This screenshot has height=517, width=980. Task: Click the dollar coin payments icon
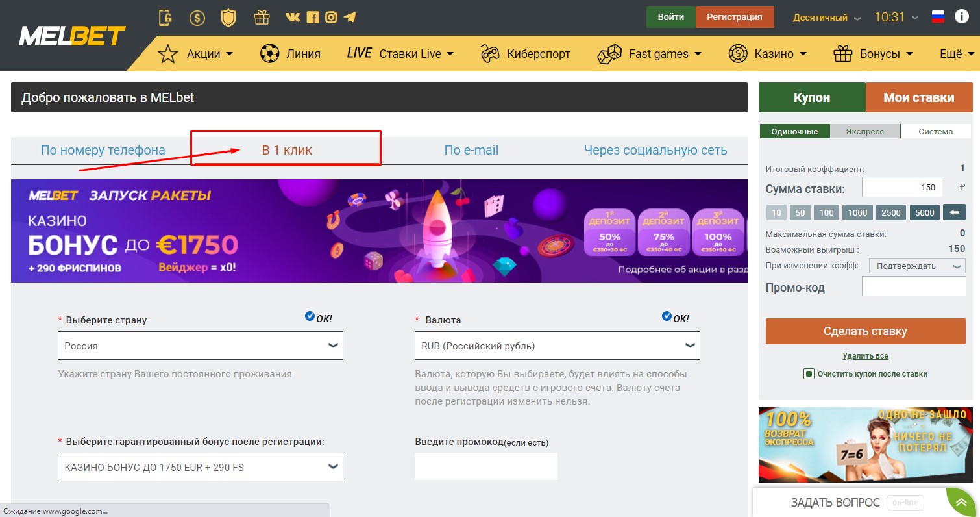(197, 18)
